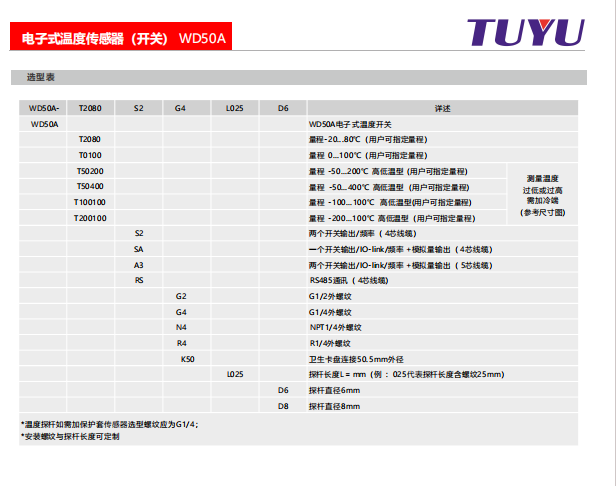
Task: Select the D8 probe diameter code
Action: click(283, 405)
